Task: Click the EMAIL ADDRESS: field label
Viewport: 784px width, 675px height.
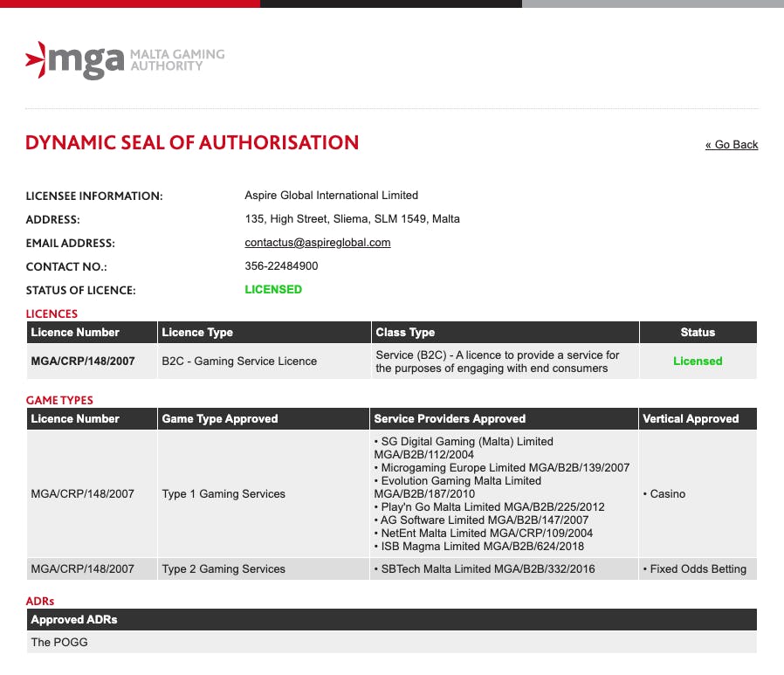Action: [x=70, y=243]
